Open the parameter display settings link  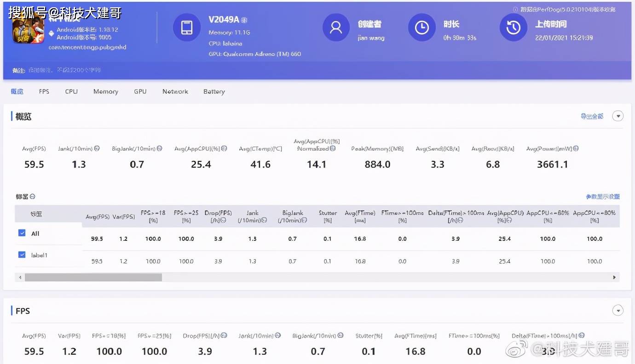coord(603,197)
